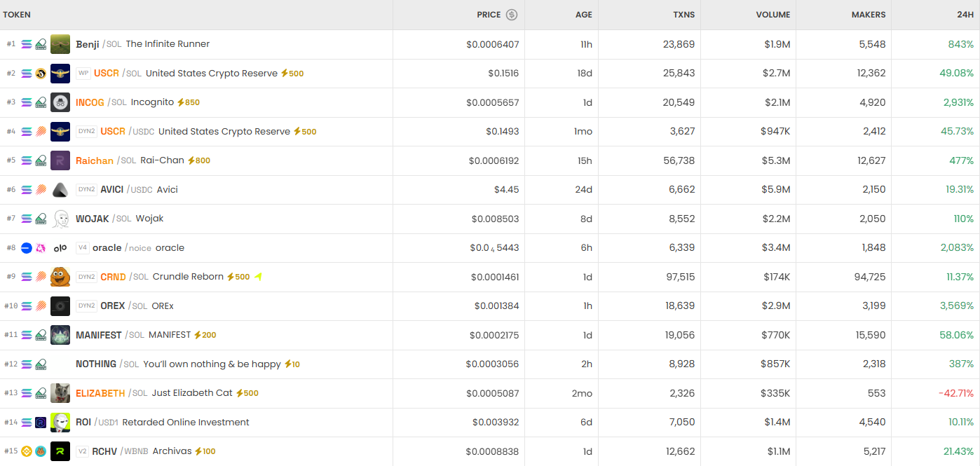
Task: Toggle the DYN2 badge on the OREX row
Action: (x=87, y=306)
